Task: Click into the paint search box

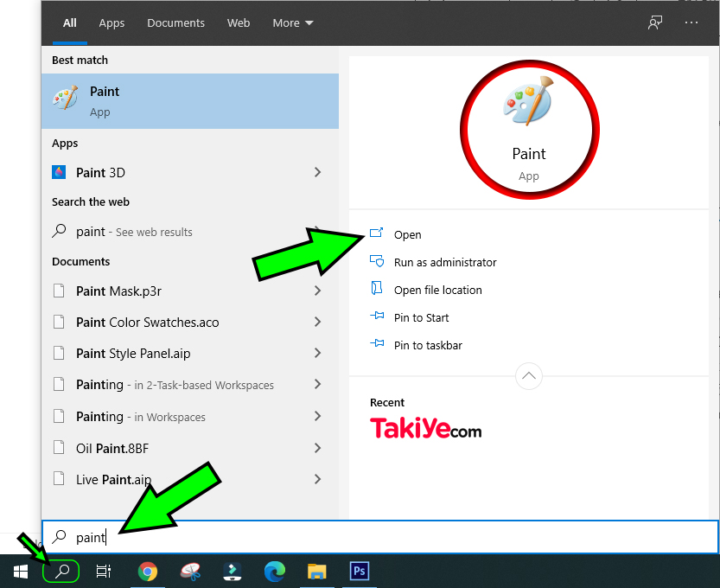Action: 380,537
